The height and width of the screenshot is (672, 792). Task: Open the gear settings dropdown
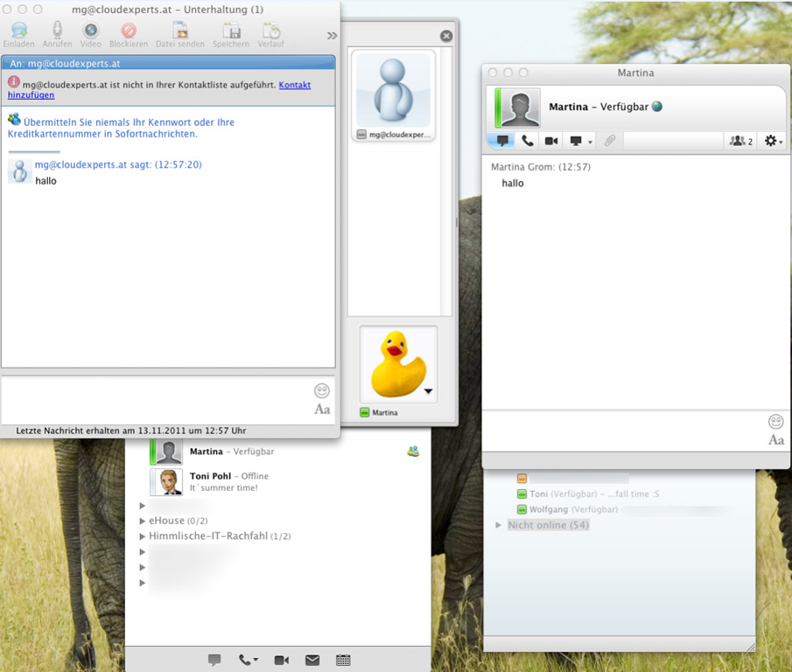(773, 141)
